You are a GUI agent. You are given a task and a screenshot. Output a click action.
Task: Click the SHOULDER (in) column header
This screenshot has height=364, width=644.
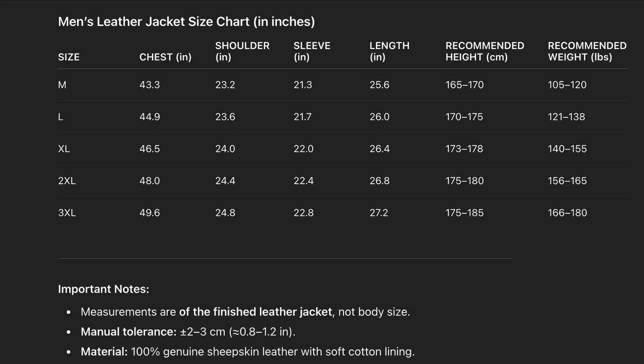click(x=242, y=51)
